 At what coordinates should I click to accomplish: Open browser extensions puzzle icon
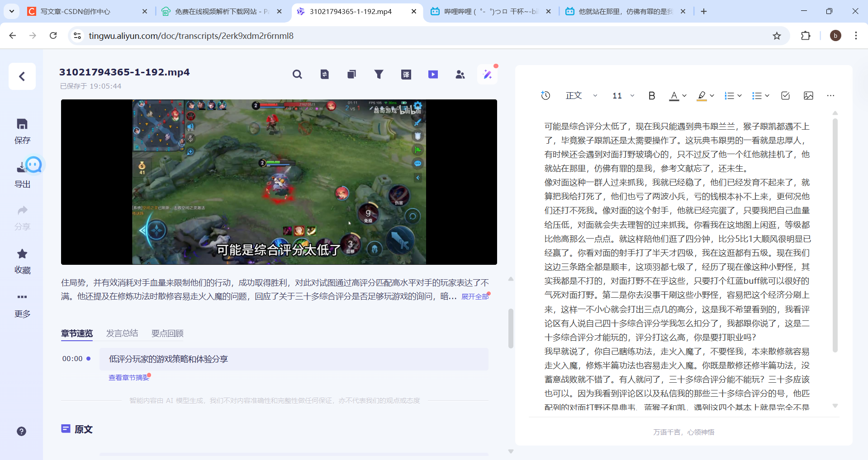806,36
